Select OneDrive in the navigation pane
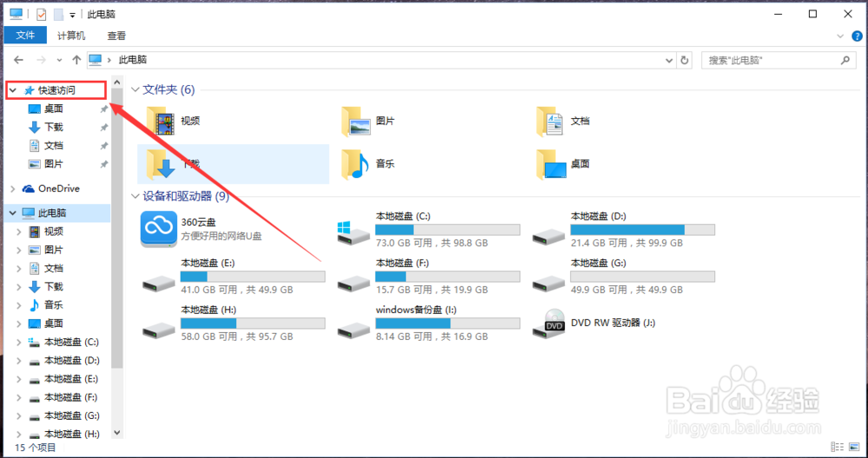 click(58, 188)
